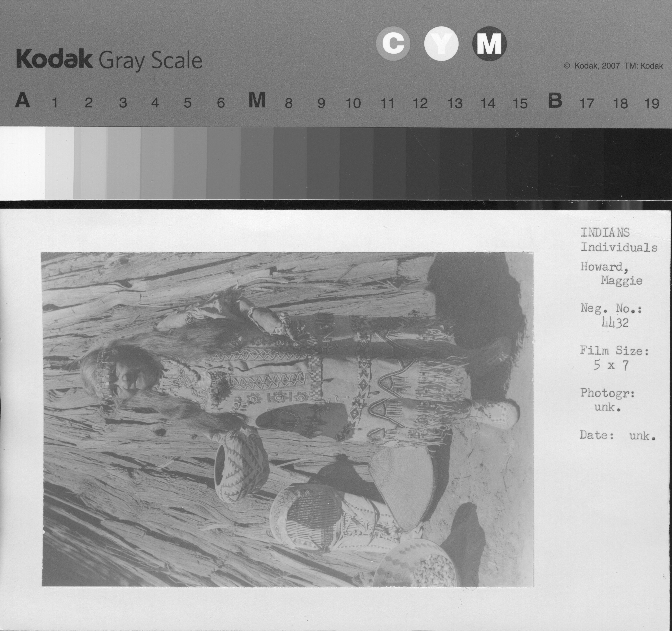This screenshot has height=631, width=672.
Task: Click the yellow Y circle patch
Action: click(x=441, y=44)
